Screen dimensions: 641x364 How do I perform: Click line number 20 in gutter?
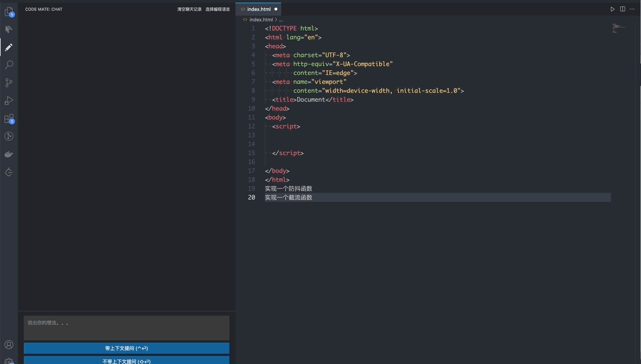[x=252, y=197]
